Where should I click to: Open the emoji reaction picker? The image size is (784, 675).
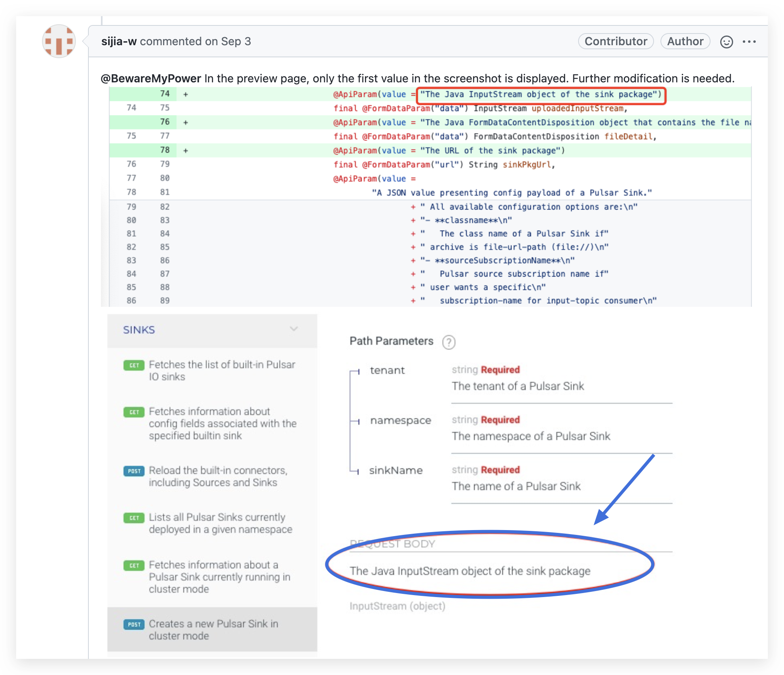[x=726, y=42]
